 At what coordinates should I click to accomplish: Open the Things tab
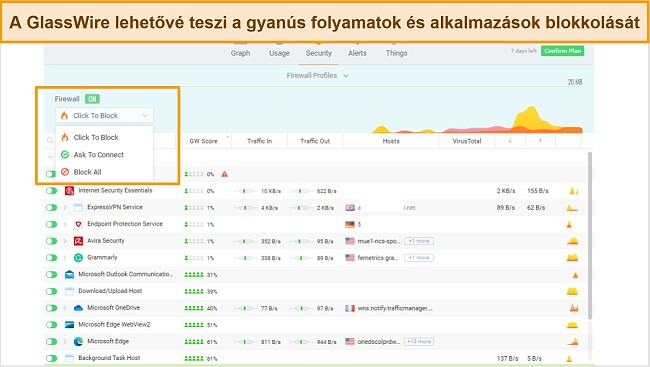396,53
